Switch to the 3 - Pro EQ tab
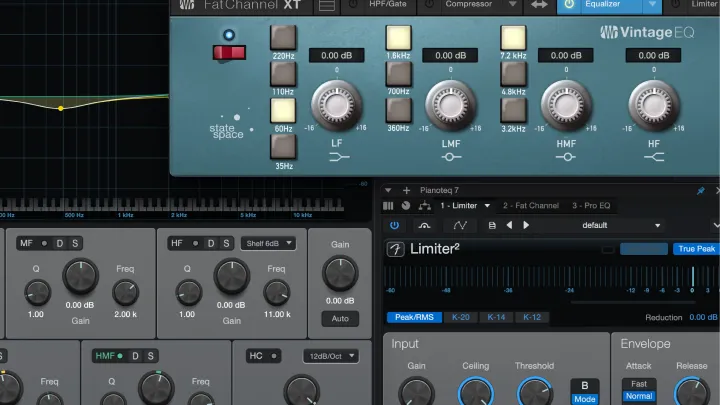The image size is (720, 405). click(x=591, y=206)
